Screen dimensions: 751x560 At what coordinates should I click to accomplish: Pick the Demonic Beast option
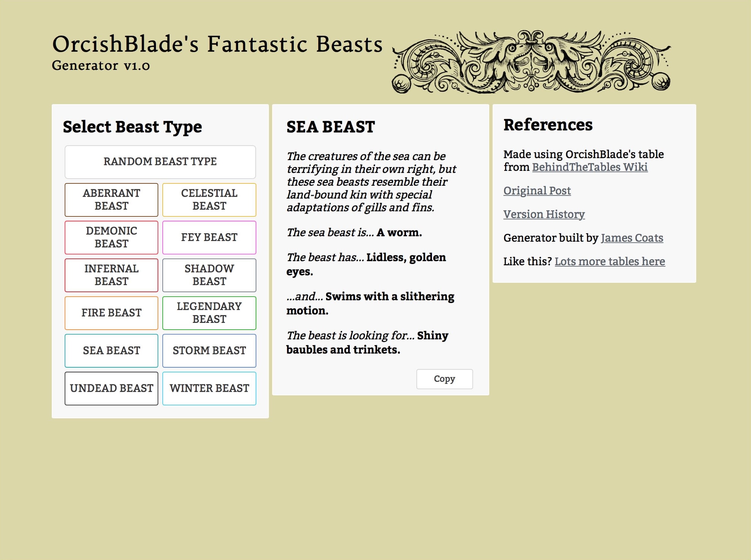click(x=111, y=237)
